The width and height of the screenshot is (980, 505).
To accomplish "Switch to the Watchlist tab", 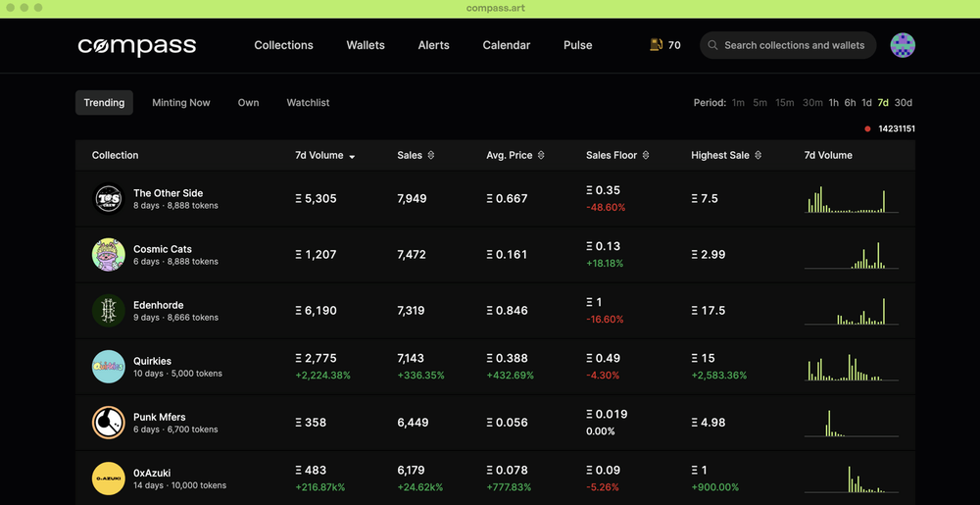I will coord(308,103).
